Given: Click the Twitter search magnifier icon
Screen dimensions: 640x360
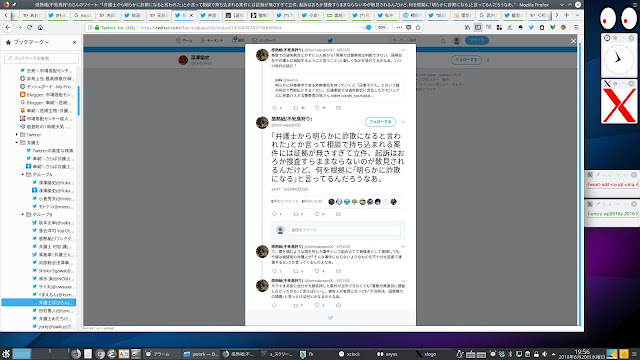Looking at the screenshot, I should tap(443, 40).
